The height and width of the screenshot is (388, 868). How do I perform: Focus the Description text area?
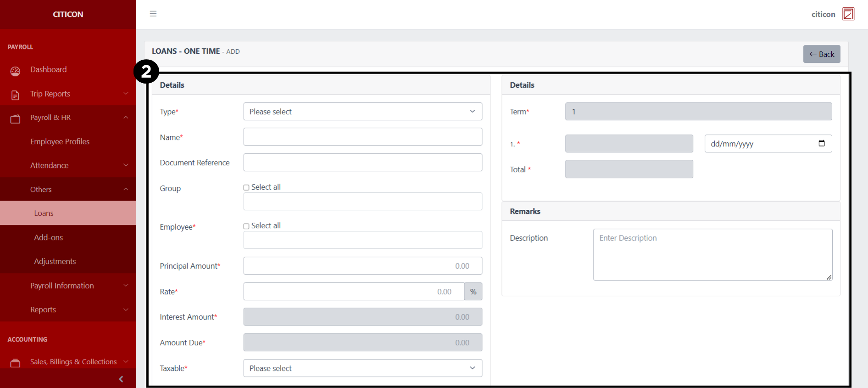click(x=712, y=255)
